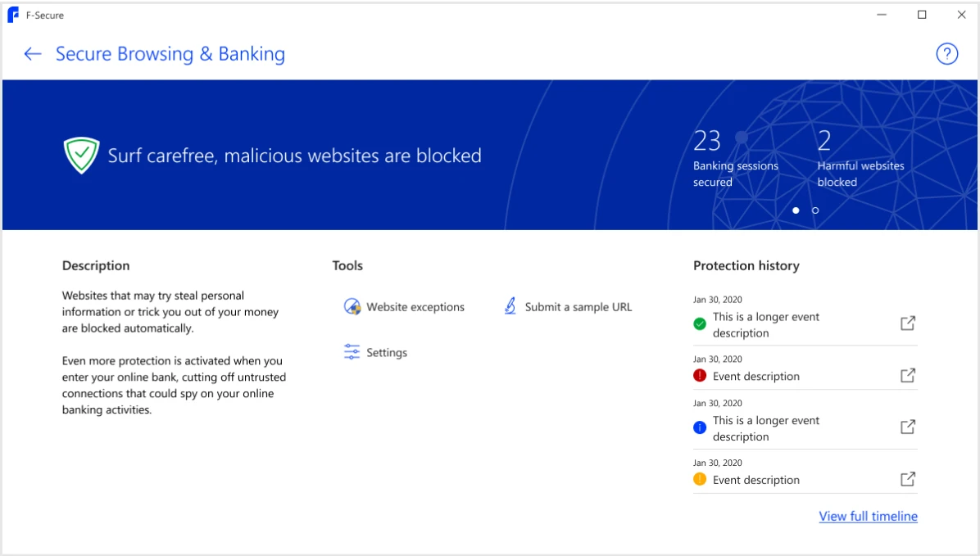Click View full timeline link
The image size is (980, 556).
pos(868,516)
